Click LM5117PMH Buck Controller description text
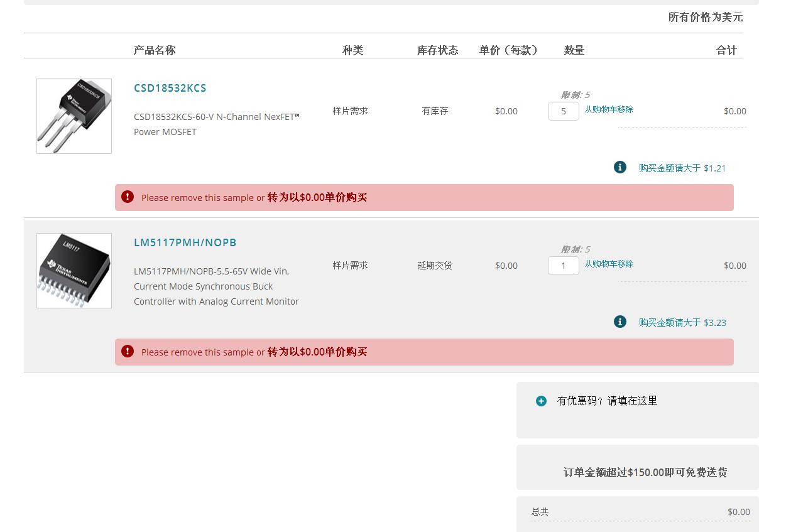This screenshot has height=532, width=786. [217, 286]
